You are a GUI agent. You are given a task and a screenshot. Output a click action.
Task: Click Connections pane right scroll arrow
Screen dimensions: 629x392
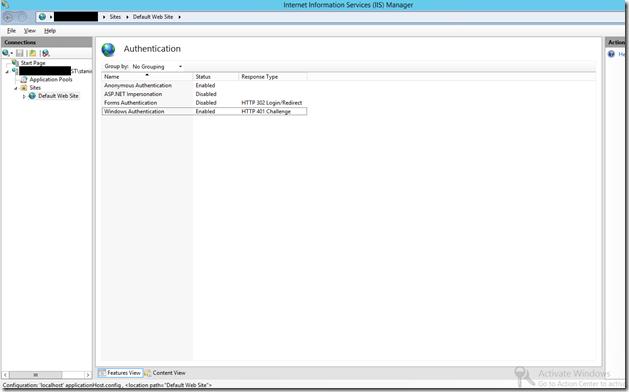88,375
